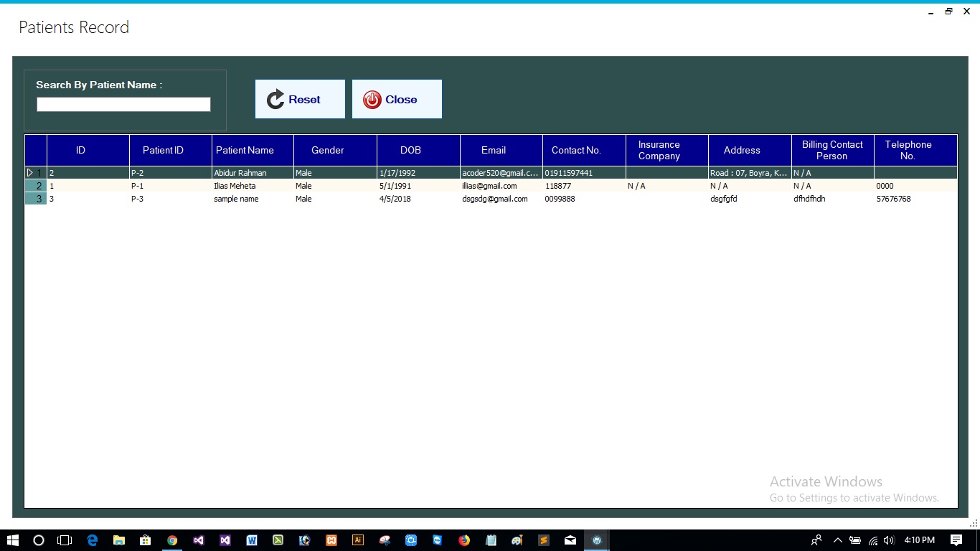Click the Contact No. column header
This screenshot has width=980, height=551.
coord(584,150)
